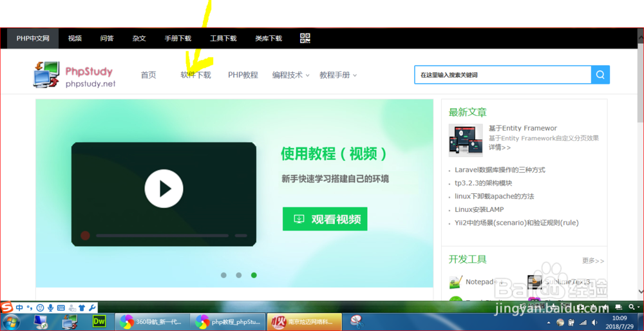Select the first carousel dot

(x=223, y=275)
